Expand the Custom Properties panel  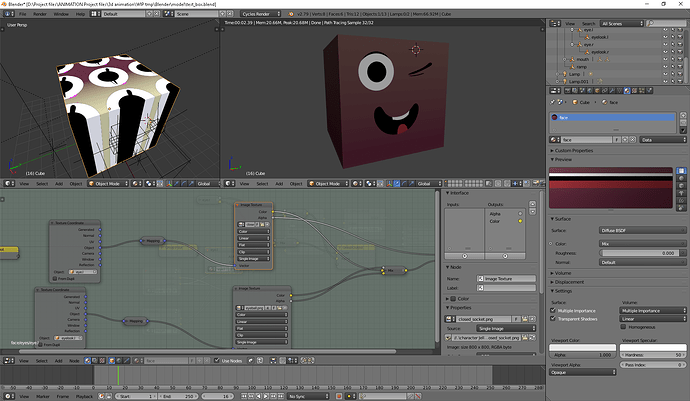(572, 151)
